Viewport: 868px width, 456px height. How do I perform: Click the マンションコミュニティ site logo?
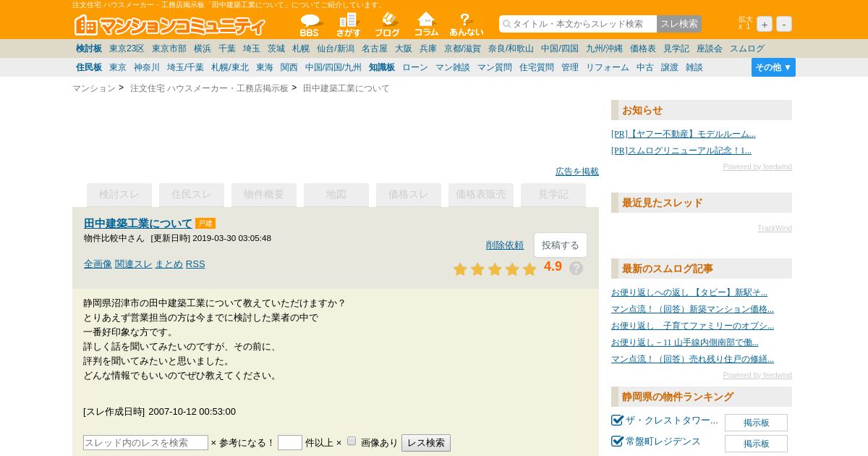coord(170,25)
